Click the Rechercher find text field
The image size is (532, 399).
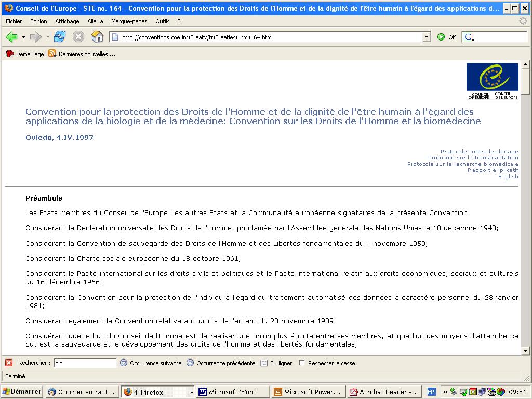(x=85, y=363)
